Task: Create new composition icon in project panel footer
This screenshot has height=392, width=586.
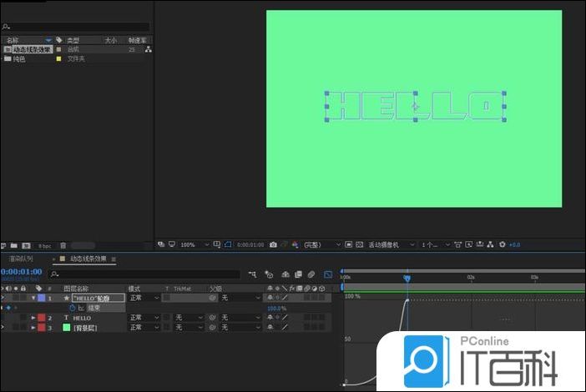Action: pyautogui.click(x=26, y=246)
